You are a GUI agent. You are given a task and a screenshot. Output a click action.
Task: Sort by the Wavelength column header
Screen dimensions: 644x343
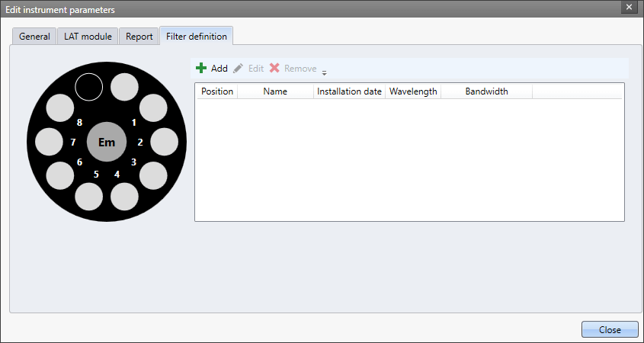(x=413, y=91)
